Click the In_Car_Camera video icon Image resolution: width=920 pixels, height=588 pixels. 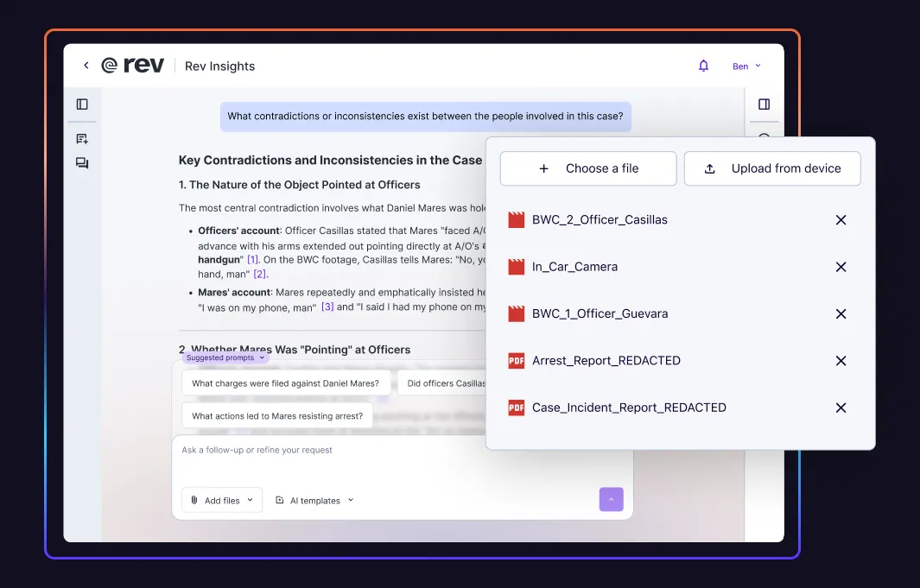[x=517, y=267]
